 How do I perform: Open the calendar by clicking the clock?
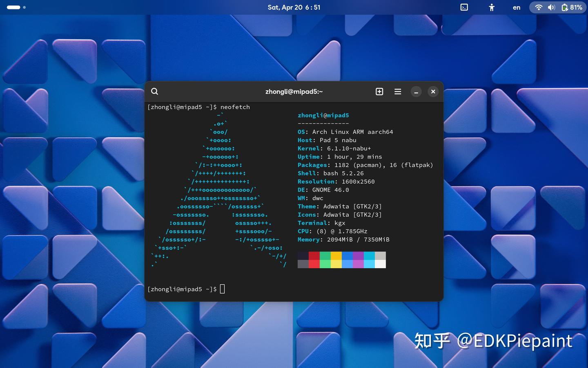click(294, 7)
